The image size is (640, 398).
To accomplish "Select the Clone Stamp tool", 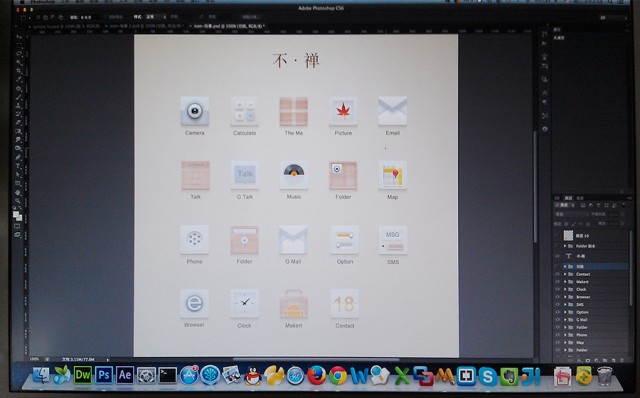I will (18, 105).
